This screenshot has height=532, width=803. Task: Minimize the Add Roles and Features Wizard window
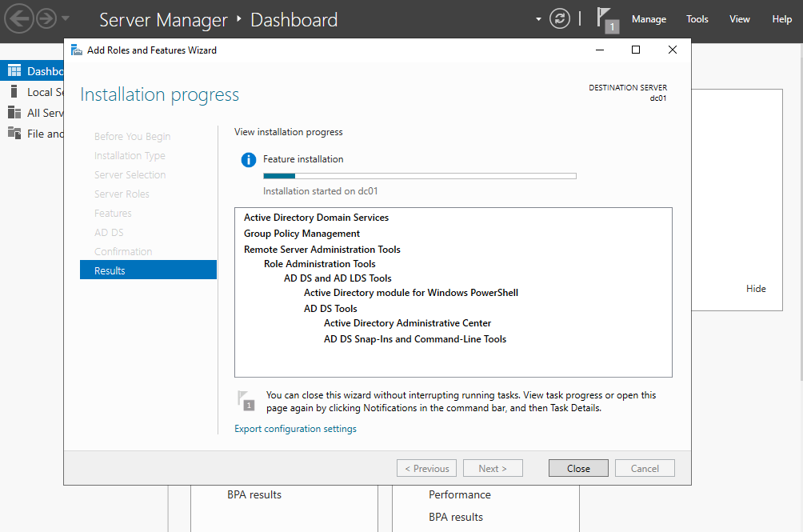click(x=600, y=50)
